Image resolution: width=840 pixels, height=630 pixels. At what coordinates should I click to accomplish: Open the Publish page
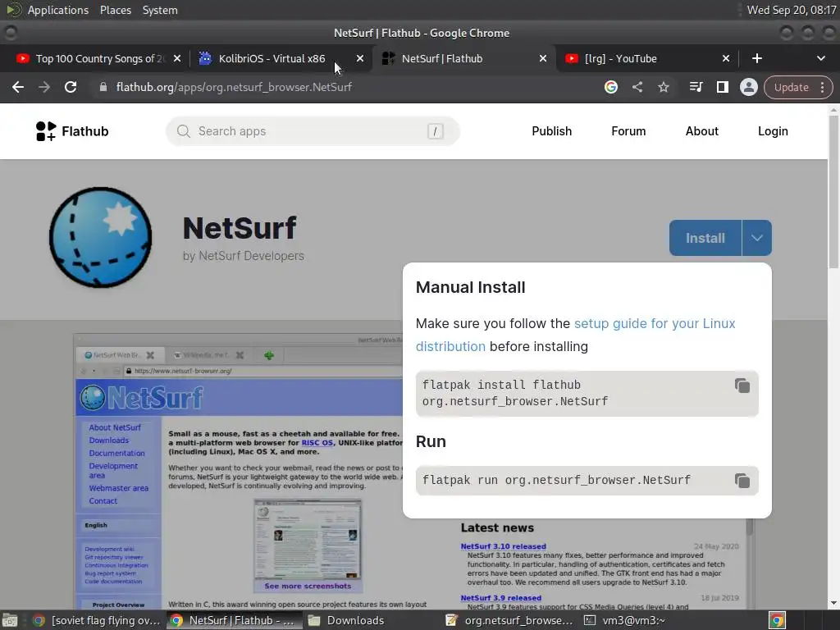tap(552, 131)
